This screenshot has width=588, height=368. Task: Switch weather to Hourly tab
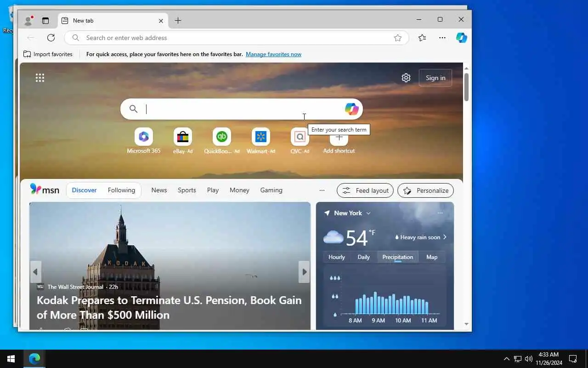[x=336, y=257]
